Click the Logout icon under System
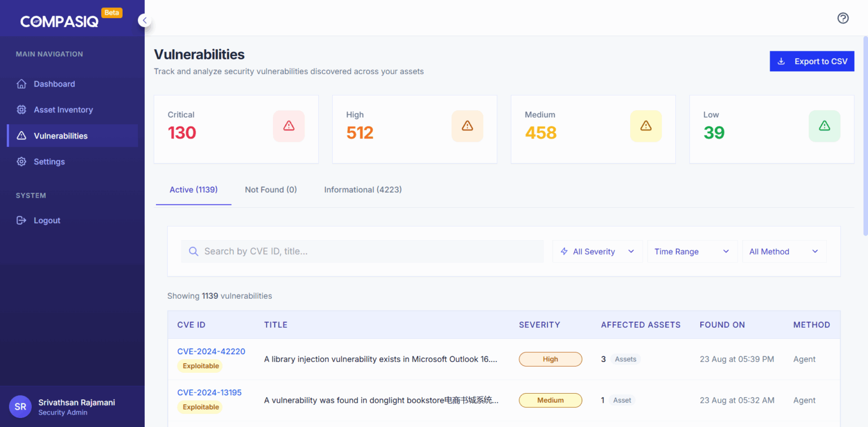Image resolution: width=868 pixels, height=427 pixels. (x=21, y=220)
